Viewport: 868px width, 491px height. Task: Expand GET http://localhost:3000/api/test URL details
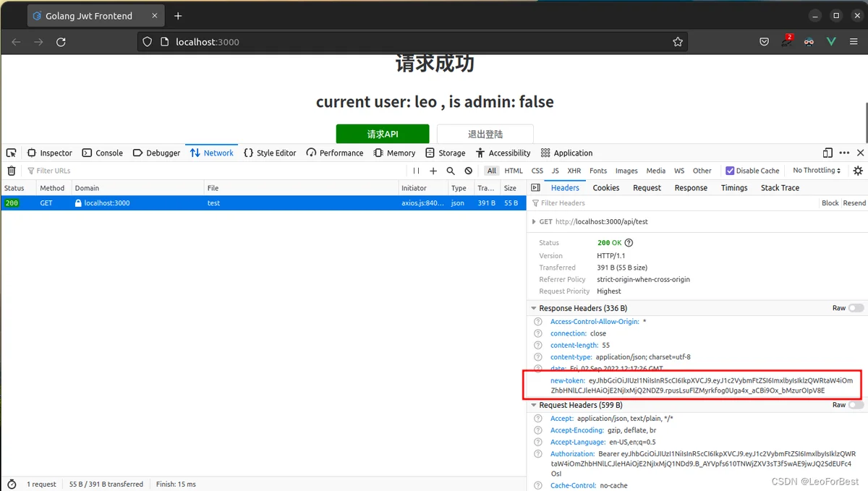[535, 222]
